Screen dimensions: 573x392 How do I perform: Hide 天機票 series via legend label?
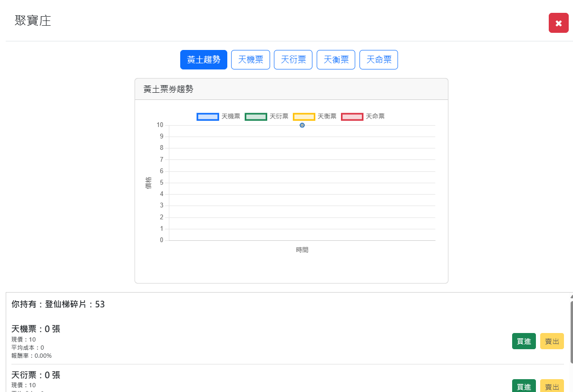click(231, 117)
